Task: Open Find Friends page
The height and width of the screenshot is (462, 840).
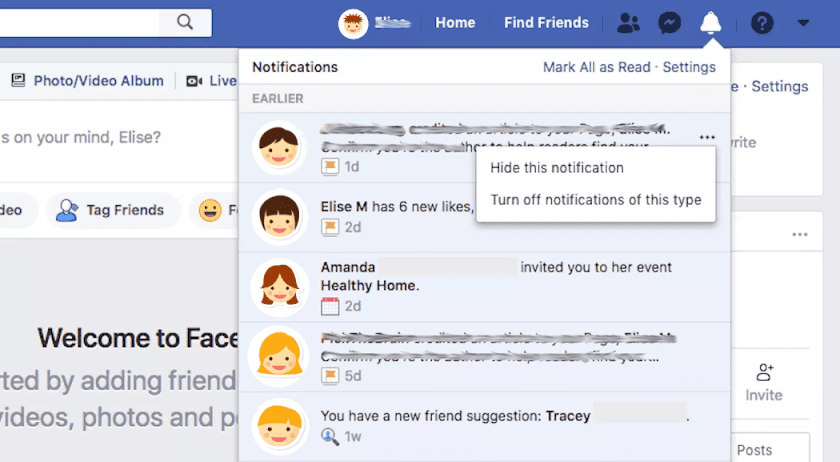Action: point(546,23)
